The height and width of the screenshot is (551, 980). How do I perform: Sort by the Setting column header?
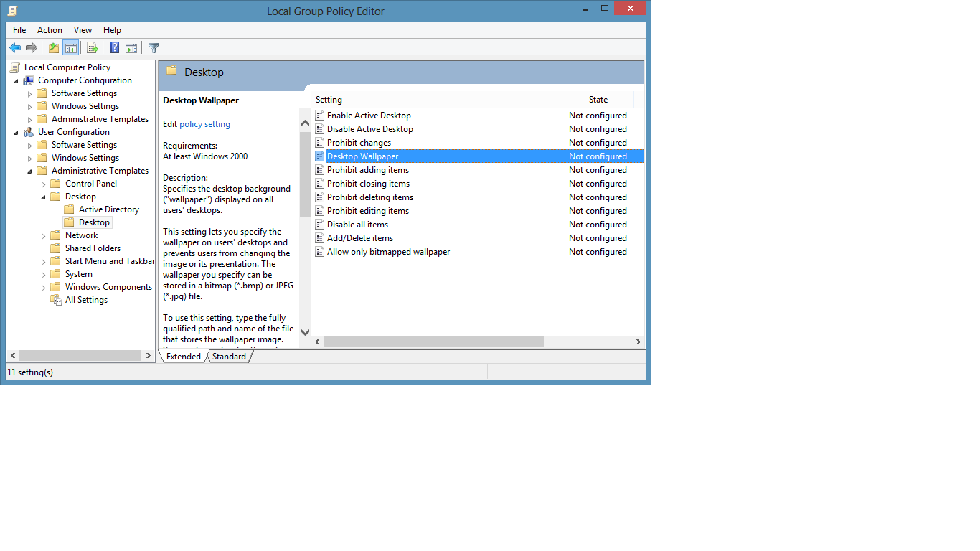(437, 100)
